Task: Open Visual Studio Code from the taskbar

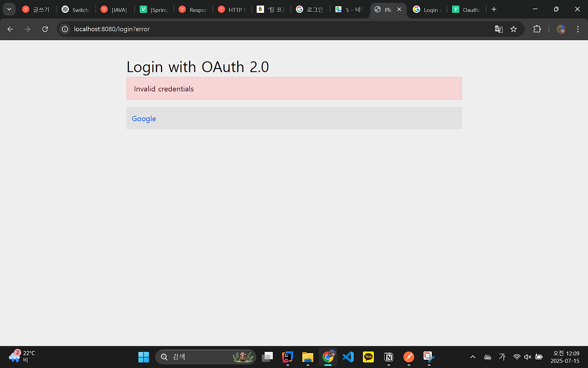Action: 348,357
